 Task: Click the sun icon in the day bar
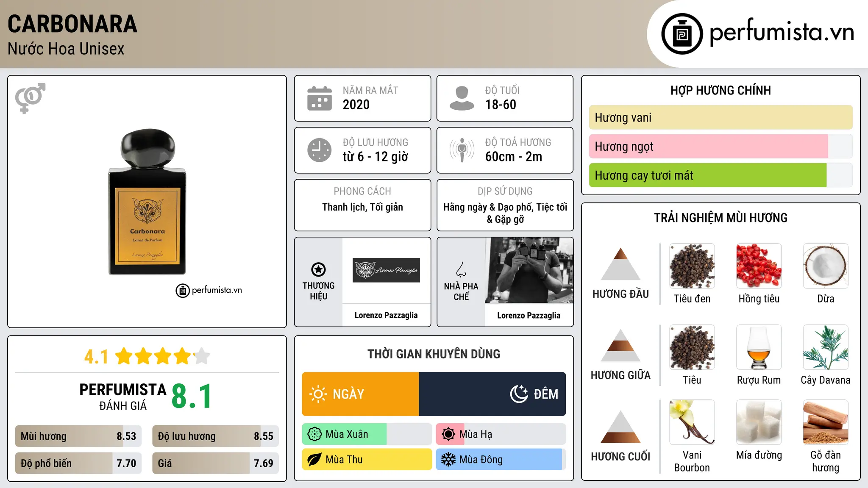click(318, 394)
